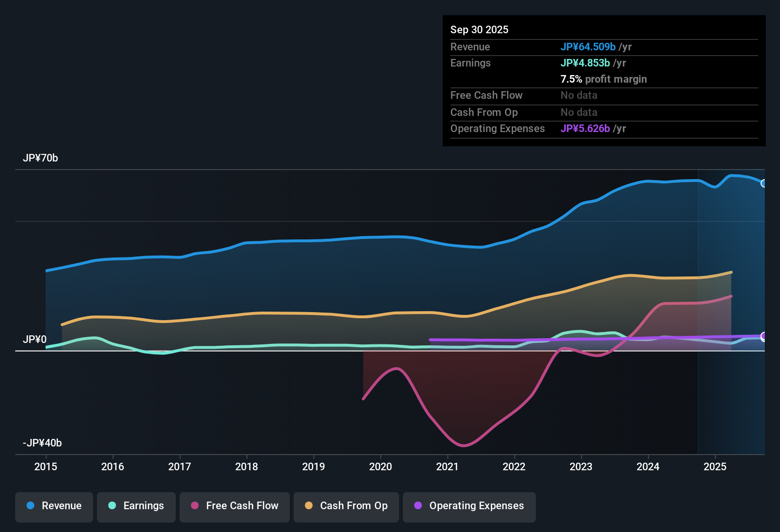Click the purple Operating Expenses legend dot

click(418, 506)
